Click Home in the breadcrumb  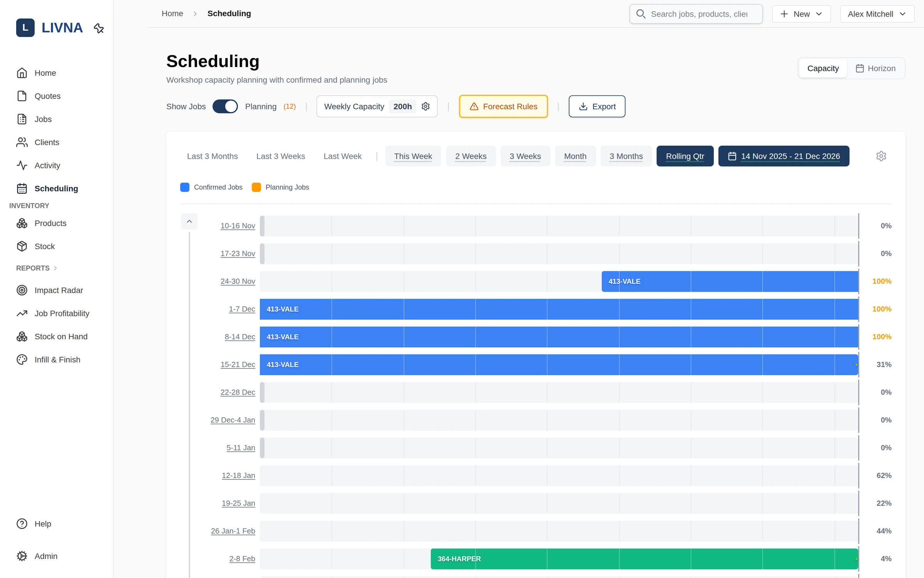coord(172,13)
